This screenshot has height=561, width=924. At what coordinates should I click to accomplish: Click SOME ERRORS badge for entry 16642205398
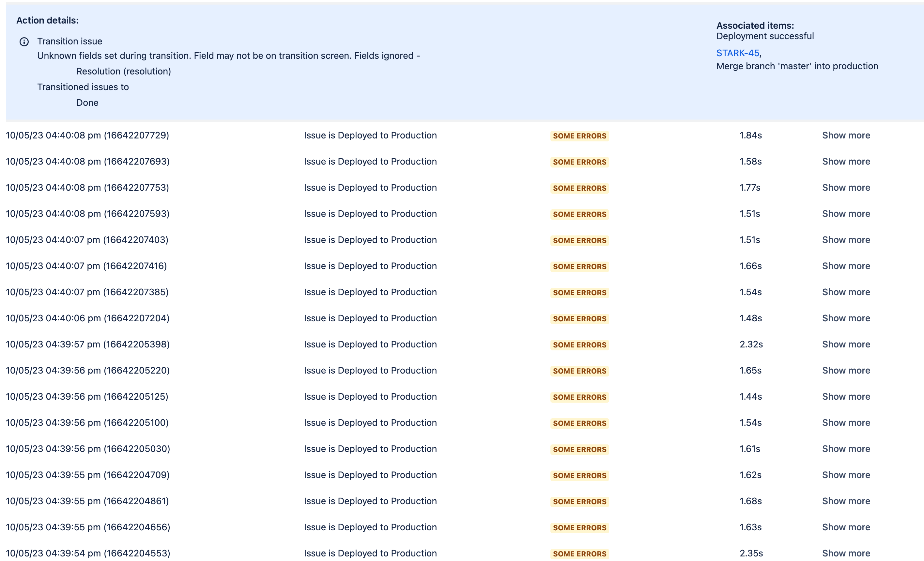[579, 345]
